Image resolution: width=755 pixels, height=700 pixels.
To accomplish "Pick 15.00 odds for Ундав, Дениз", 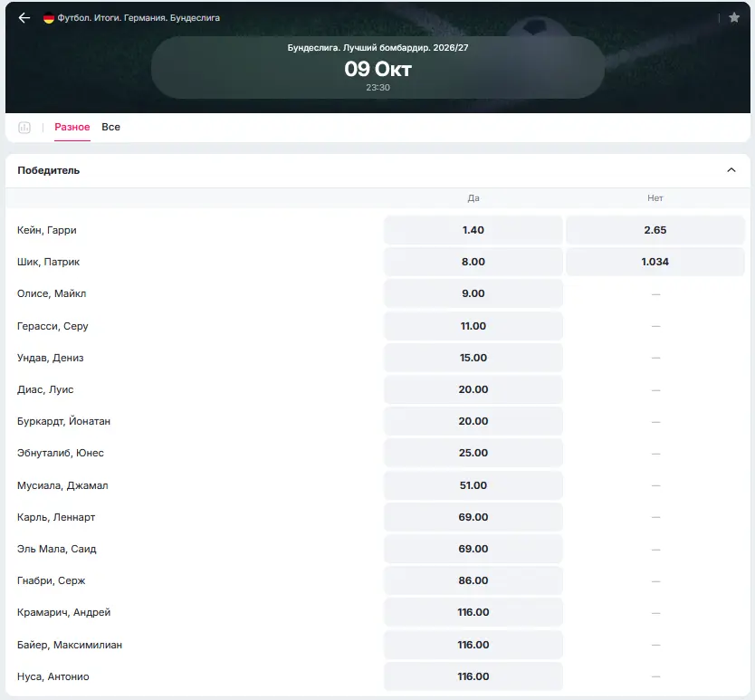I will [473, 358].
